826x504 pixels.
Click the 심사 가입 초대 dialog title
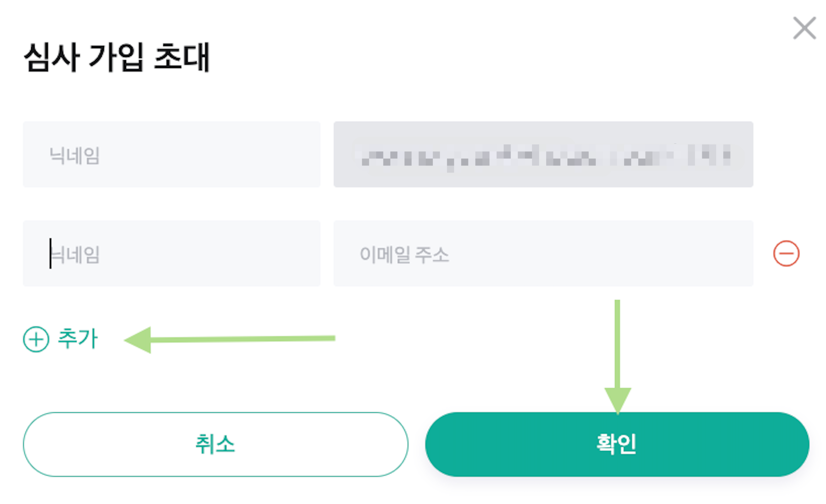point(117,57)
